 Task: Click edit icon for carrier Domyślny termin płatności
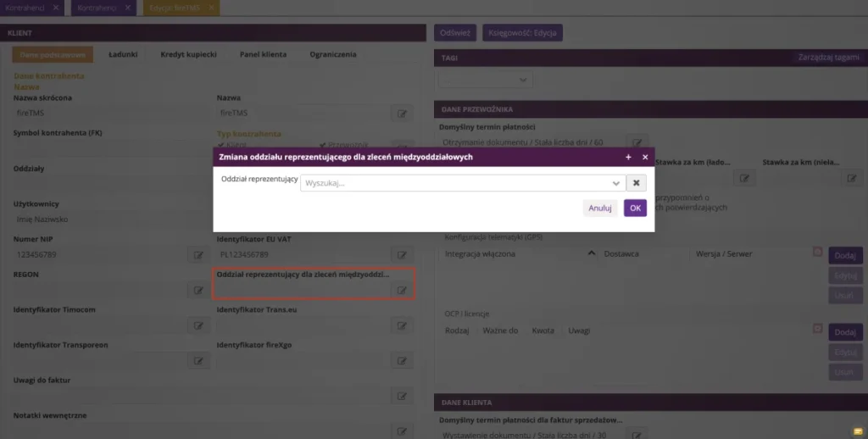tap(637, 142)
